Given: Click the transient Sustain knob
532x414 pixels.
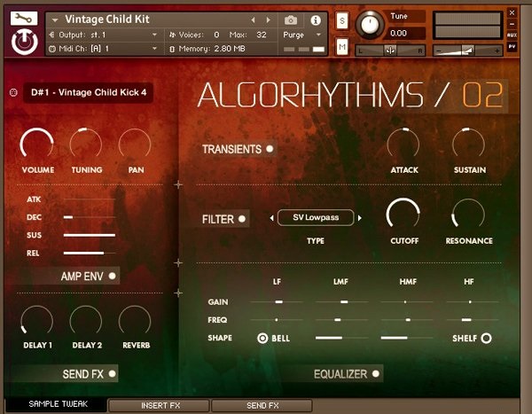Looking at the screenshot, I should coord(468,145).
